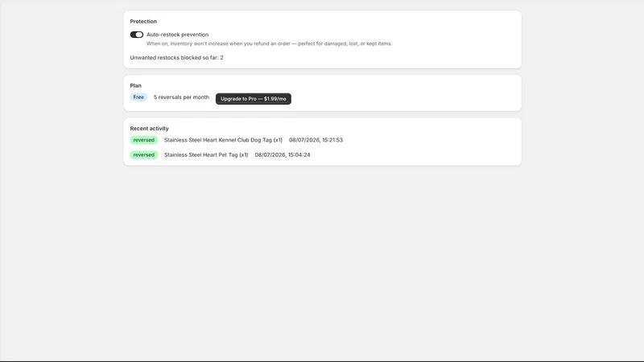The width and height of the screenshot is (644, 362).
Task: Click the reversed badge for Heart Pet Tag
Action: (144, 154)
